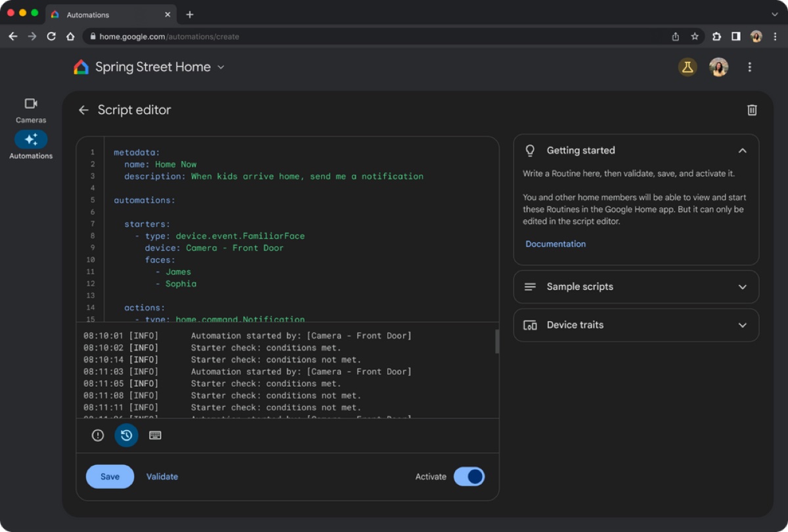Click the trash delete script icon

[752, 110]
